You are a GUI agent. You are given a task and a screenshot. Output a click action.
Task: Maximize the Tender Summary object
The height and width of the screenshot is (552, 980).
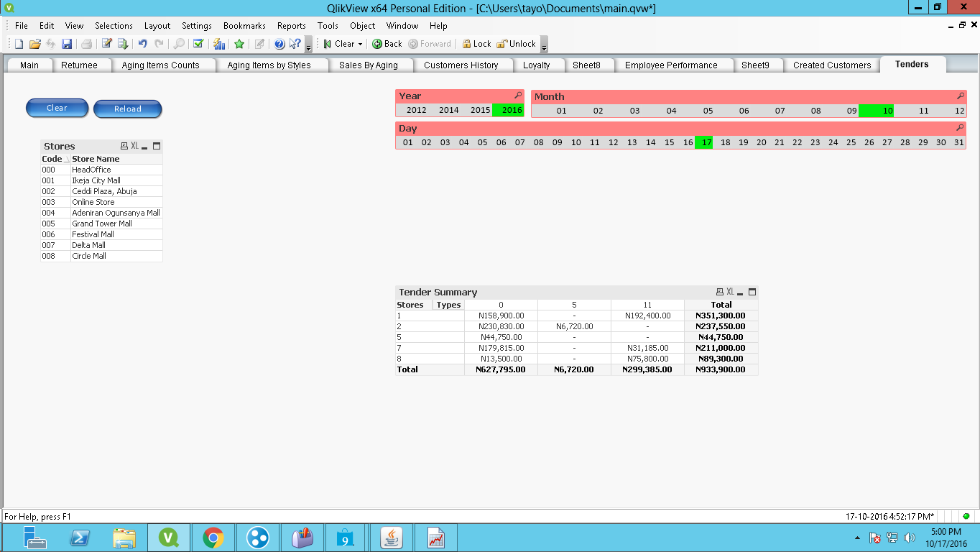(x=752, y=292)
